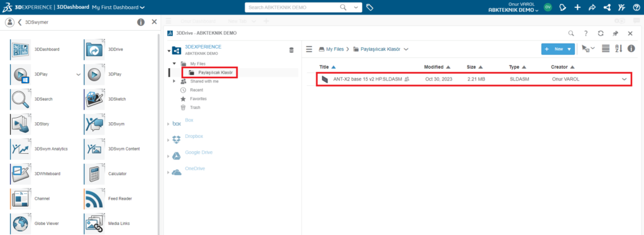644x235 pixels.
Task: Click the New button
Action: 558,49
